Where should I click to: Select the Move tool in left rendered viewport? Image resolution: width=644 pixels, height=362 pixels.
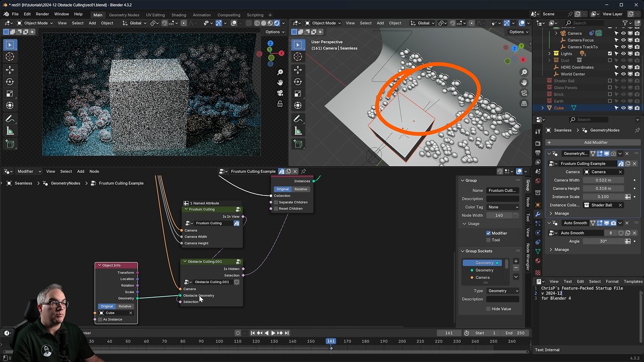tap(10, 69)
